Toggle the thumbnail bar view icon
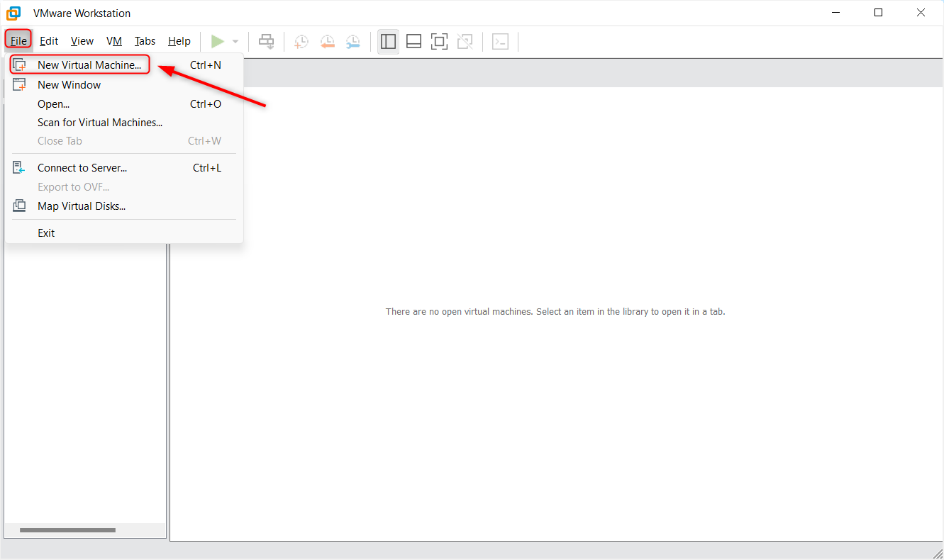The height and width of the screenshot is (560, 944). (413, 42)
